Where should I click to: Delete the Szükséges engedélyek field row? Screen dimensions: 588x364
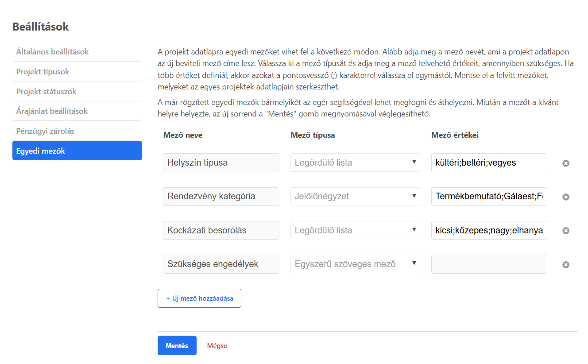(565, 265)
